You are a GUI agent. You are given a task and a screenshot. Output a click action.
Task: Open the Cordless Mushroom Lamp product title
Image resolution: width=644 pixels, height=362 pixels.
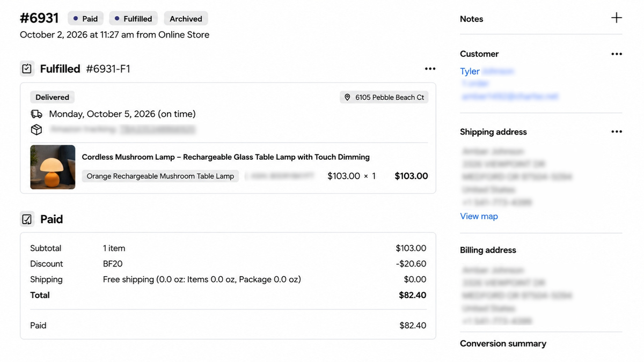click(225, 157)
